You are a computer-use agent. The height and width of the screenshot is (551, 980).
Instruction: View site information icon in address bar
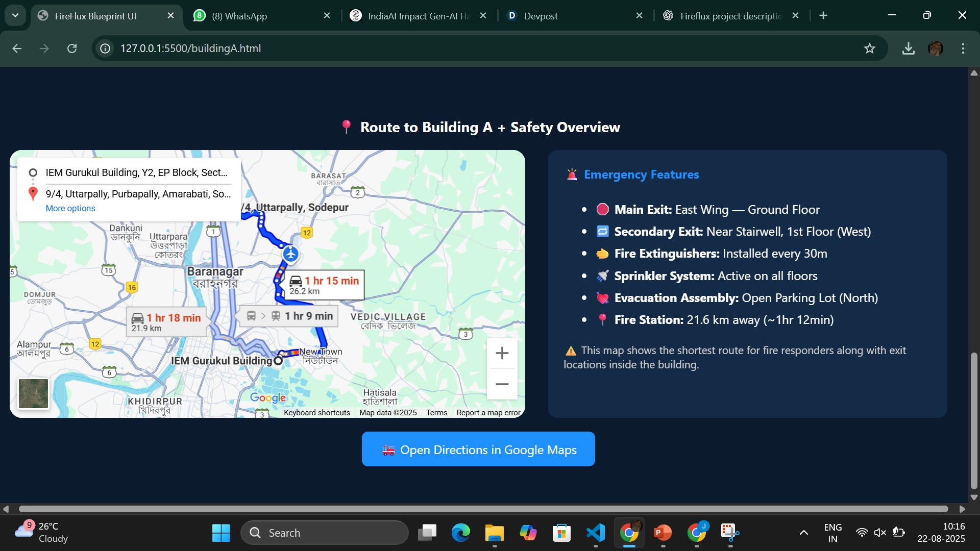105,48
